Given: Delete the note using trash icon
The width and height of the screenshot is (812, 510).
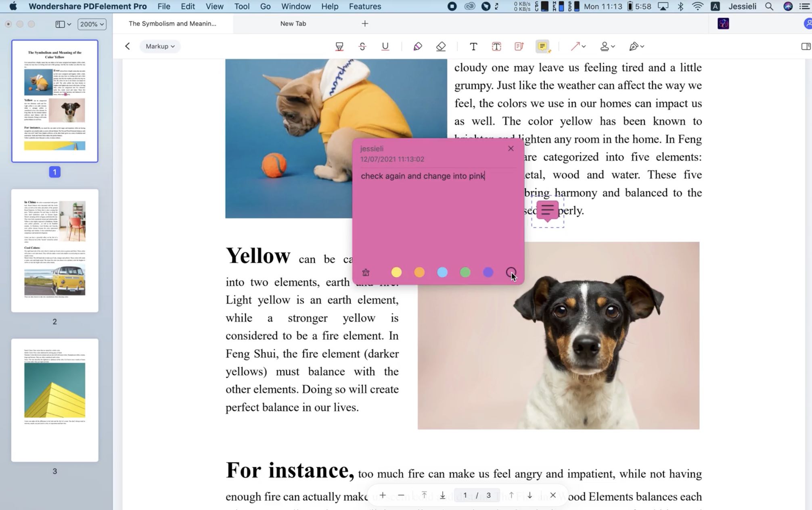Looking at the screenshot, I should (366, 272).
